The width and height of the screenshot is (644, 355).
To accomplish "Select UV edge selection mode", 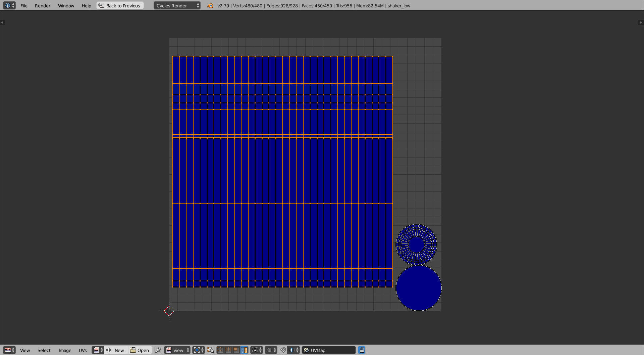I will 228,350.
